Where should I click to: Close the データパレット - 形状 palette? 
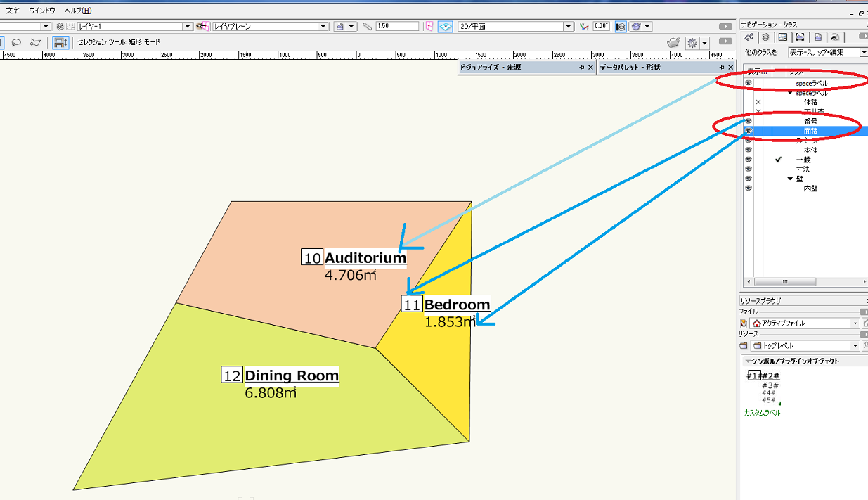pos(732,68)
